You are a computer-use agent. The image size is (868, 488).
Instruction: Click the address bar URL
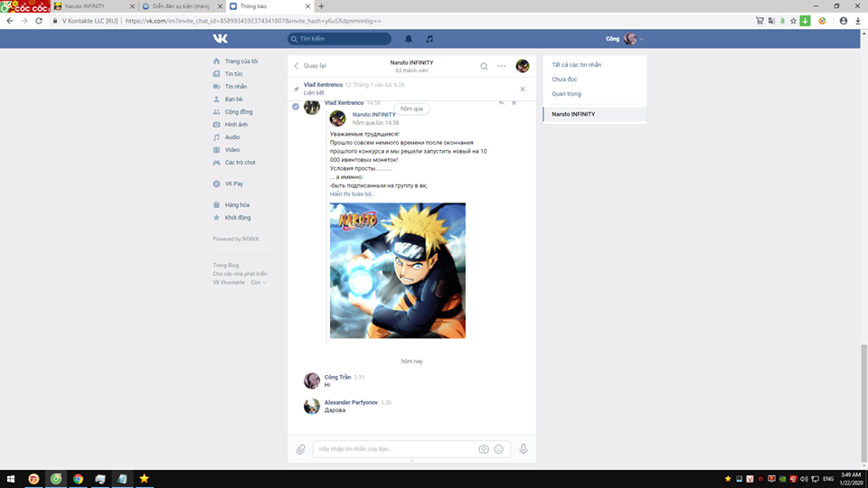coord(253,21)
